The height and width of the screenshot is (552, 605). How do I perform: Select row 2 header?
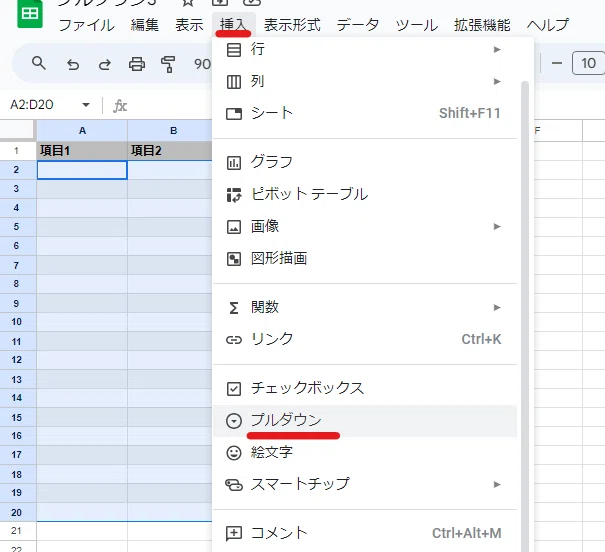tap(17, 170)
